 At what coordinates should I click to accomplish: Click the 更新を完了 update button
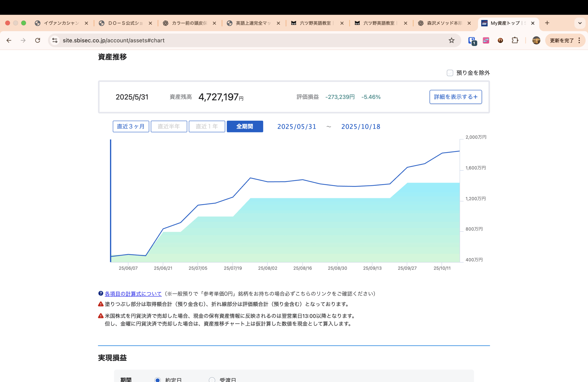[562, 40]
